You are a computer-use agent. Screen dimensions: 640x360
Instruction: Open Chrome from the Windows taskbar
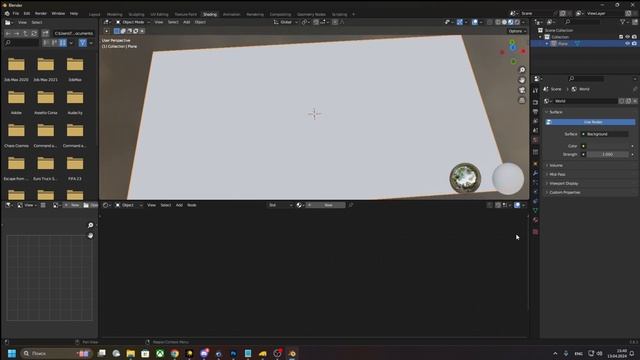[x=175, y=353]
